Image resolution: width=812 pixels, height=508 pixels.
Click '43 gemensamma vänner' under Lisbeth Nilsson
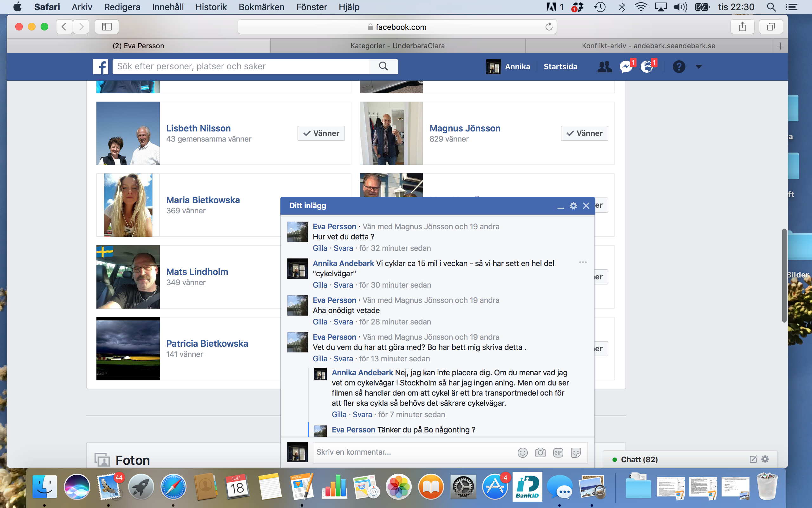click(209, 139)
